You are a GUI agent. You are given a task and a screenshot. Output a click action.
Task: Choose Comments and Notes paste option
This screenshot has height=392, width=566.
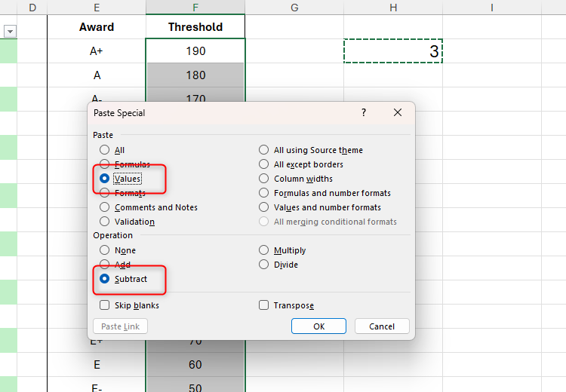(x=105, y=207)
